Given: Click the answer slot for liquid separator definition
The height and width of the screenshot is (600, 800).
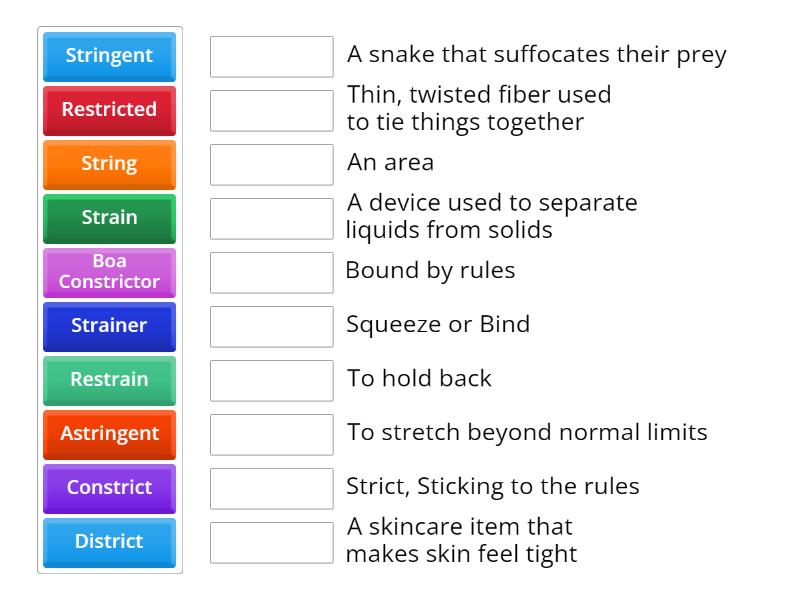Looking at the screenshot, I should 271,218.
